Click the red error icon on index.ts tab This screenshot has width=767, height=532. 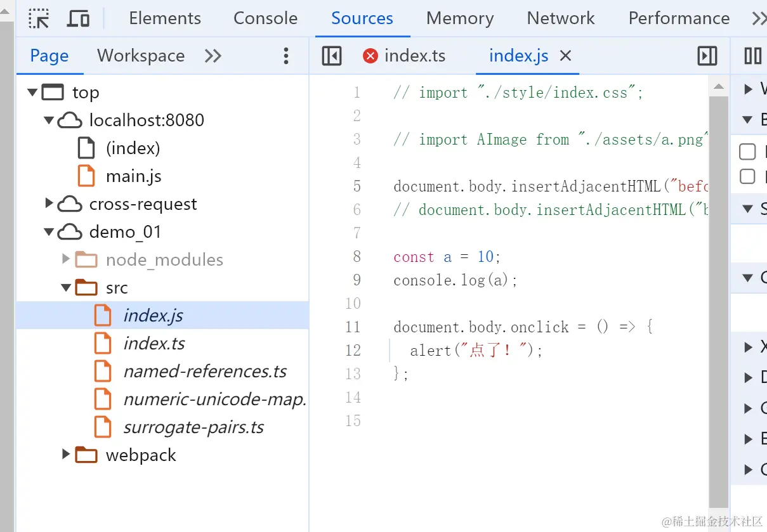(x=370, y=56)
